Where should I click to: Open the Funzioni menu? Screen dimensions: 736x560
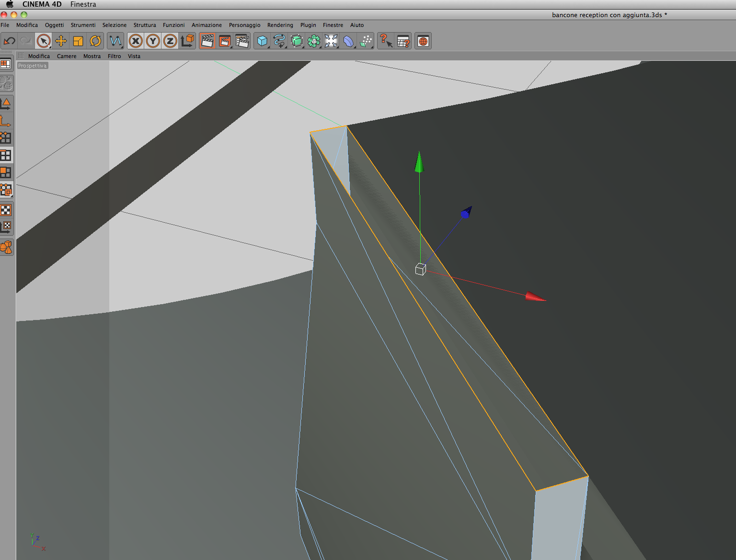click(x=173, y=25)
